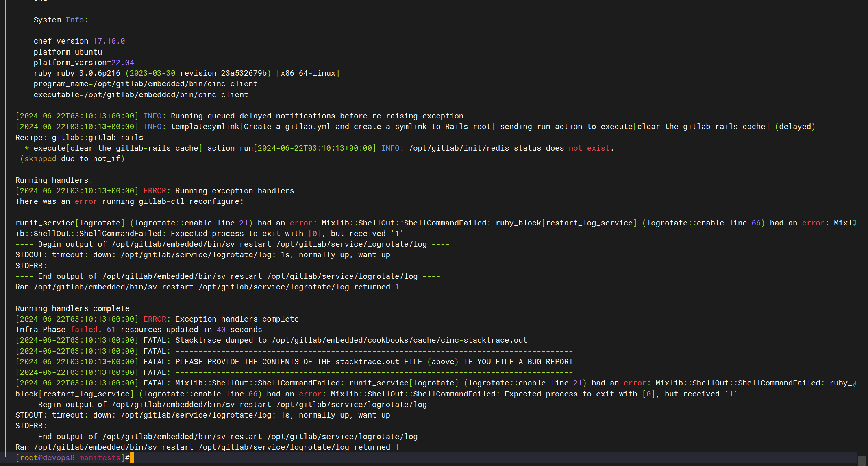The image size is (868, 466).
Task: Click the FATAL line starting 'Mixlib::ShellOut::ShellCommandFailed: runit_service[logrotate]'
Action: [x=436, y=383]
